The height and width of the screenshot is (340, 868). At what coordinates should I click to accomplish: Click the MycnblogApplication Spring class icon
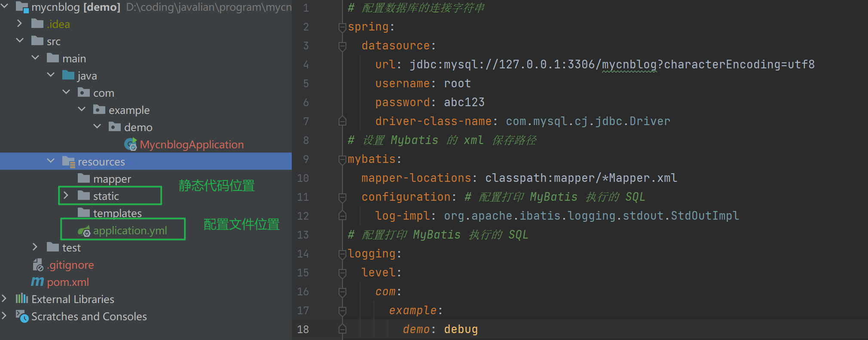(x=131, y=144)
